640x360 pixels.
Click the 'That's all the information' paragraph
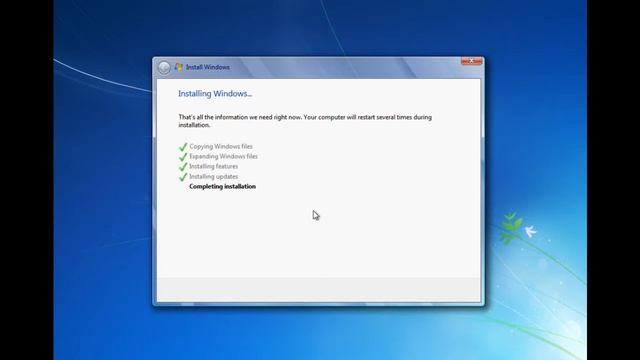pos(305,121)
